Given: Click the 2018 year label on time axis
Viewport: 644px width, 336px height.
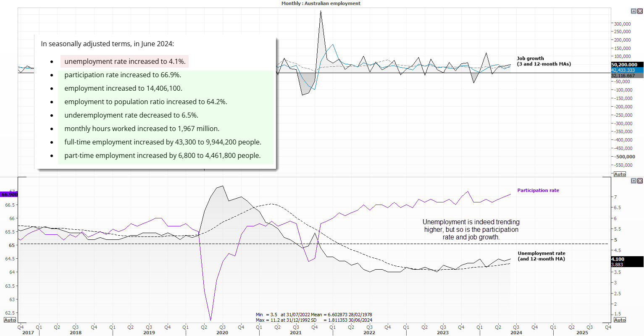Looking at the screenshot, I should coord(76,333).
